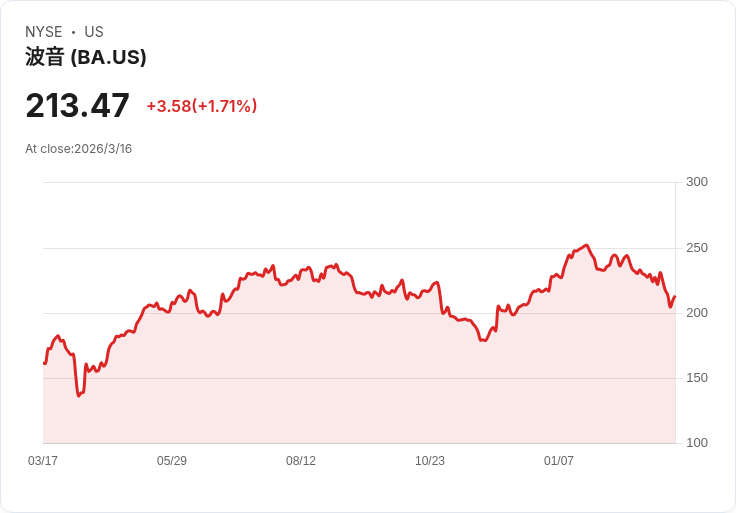
Task: Select the 05/29 date on x-axis
Action: tap(172, 461)
